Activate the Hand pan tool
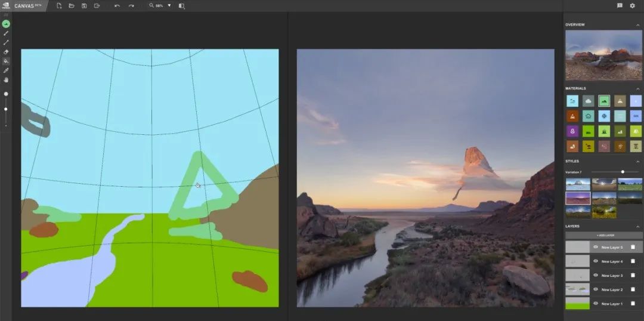 point(6,79)
